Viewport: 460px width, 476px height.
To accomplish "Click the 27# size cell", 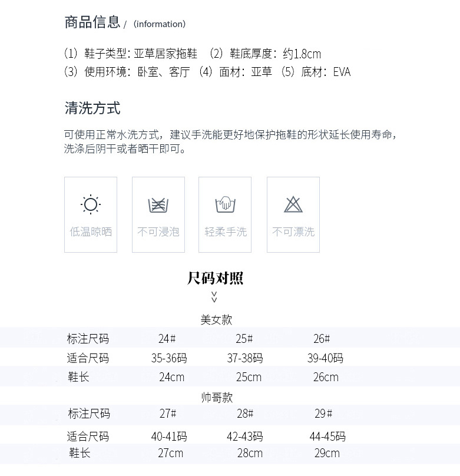I will point(168,414).
